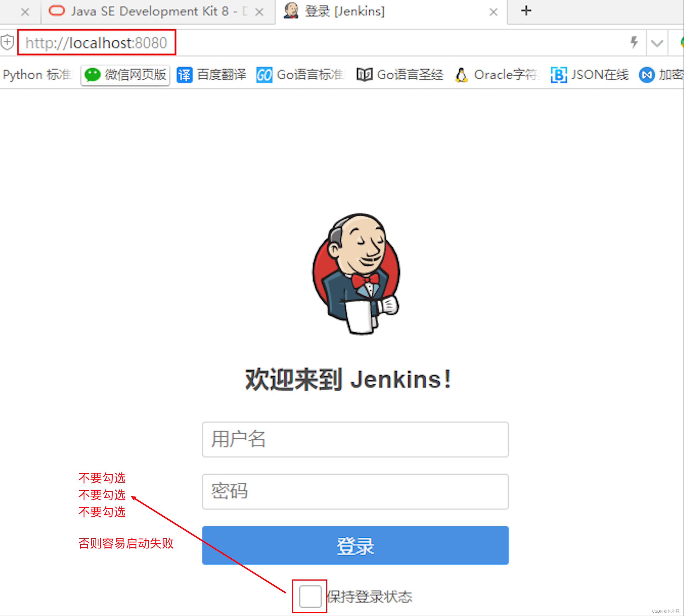684x616 pixels.
Task: Open the 百度翻译 bookmark
Action: click(x=211, y=75)
